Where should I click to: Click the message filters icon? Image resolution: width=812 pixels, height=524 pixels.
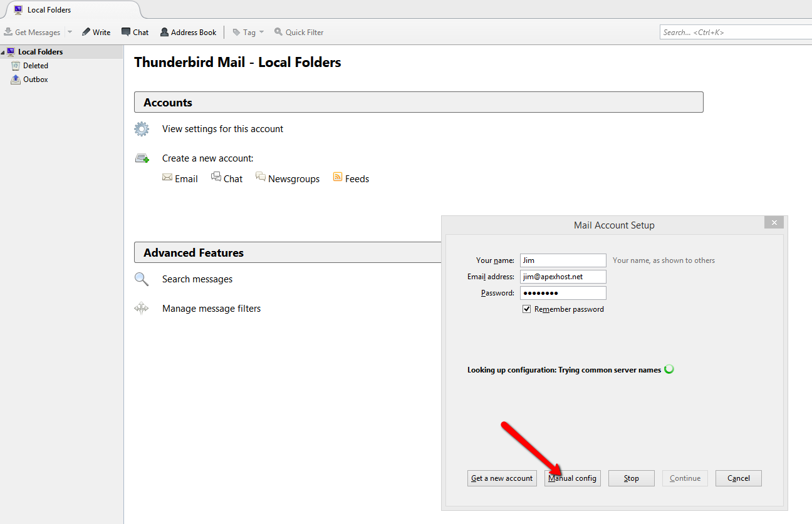coord(142,308)
